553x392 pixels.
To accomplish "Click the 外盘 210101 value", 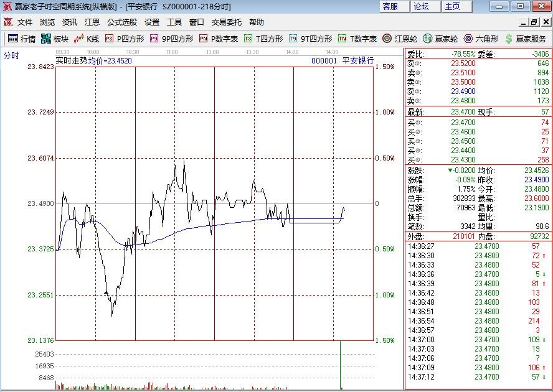I will coord(464,236).
